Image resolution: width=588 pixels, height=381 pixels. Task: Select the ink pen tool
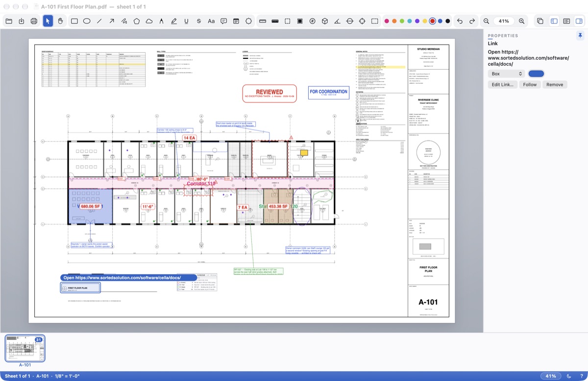[162, 21]
